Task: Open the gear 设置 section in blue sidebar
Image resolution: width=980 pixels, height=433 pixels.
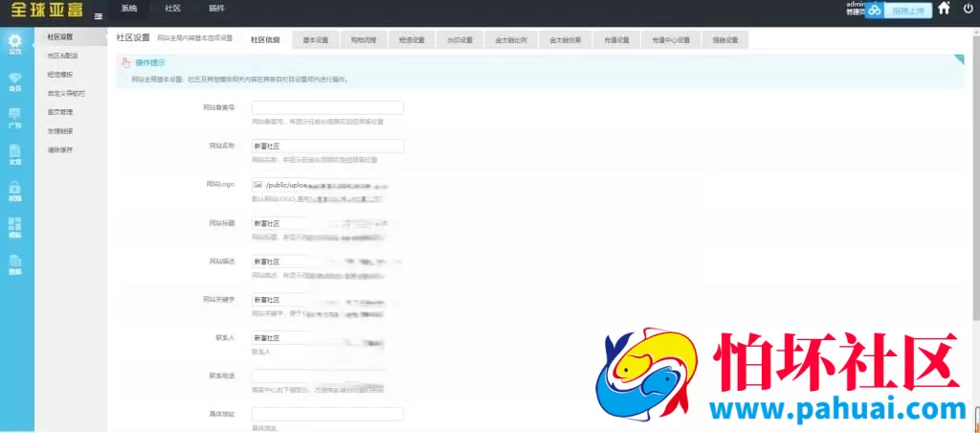Action: click(x=14, y=44)
